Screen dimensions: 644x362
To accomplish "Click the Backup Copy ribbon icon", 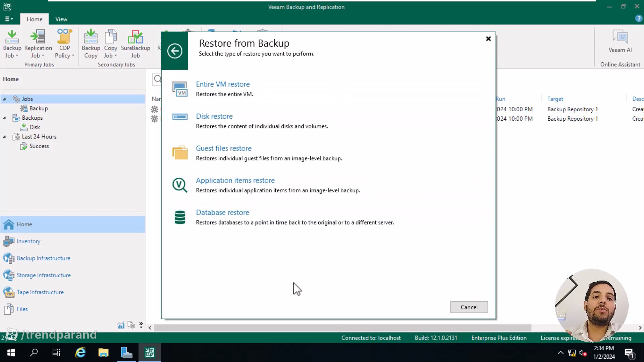I will point(91,44).
